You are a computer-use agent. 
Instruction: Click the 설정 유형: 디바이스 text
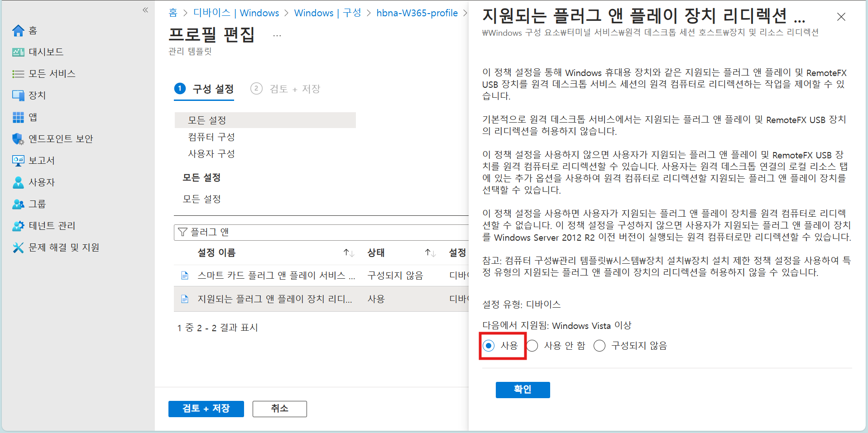(x=522, y=305)
